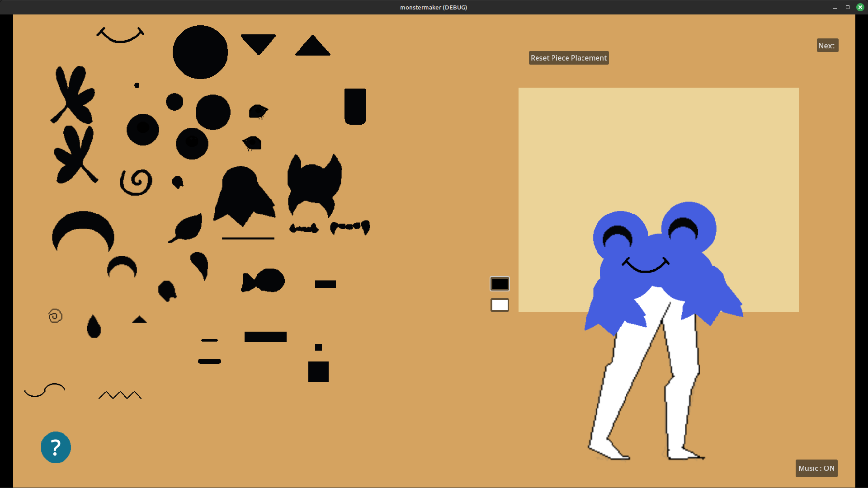Viewport: 868px width, 488px height.
Task: Choose the zigzag line piece
Action: click(x=120, y=395)
